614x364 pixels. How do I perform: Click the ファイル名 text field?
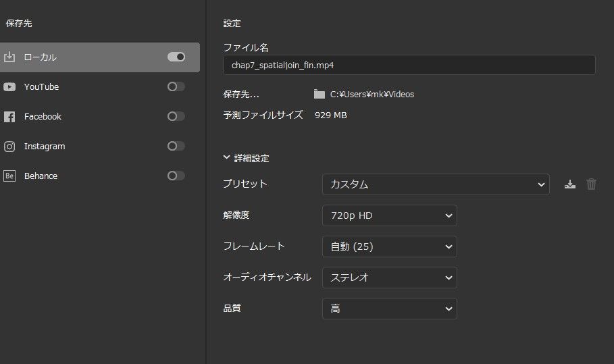pyautogui.click(x=409, y=65)
